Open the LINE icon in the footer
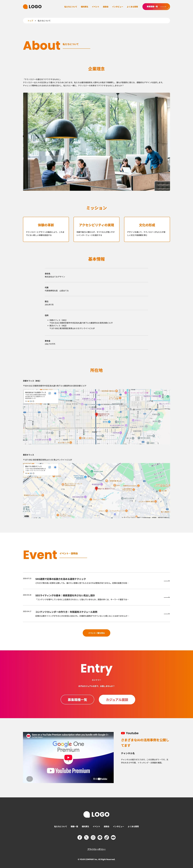 (100, 837)
